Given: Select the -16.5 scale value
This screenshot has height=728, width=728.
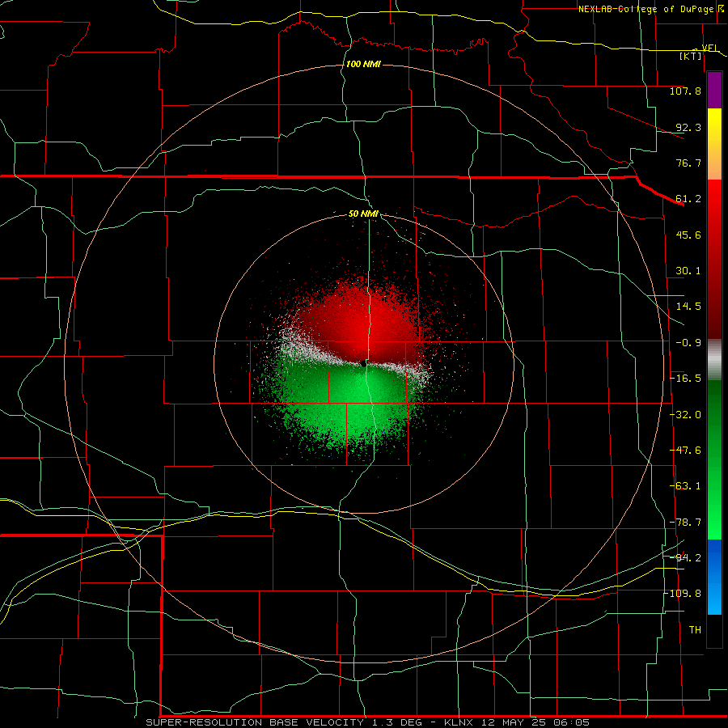Looking at the screenshot, I should [x=686, y=379].
